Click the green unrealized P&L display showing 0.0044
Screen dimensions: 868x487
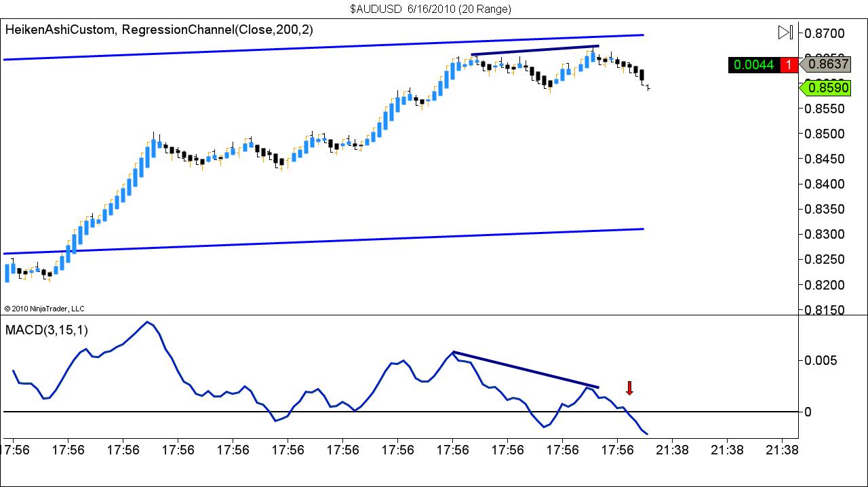tap(755, 65)
